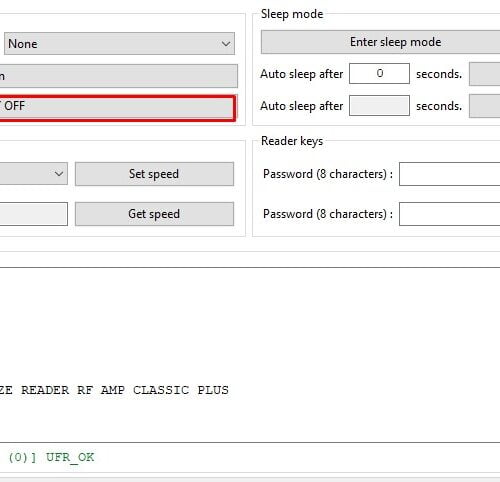
Task: Click the grey field beside Get speed
Action: pyautogui.click(x=33, y=214)
